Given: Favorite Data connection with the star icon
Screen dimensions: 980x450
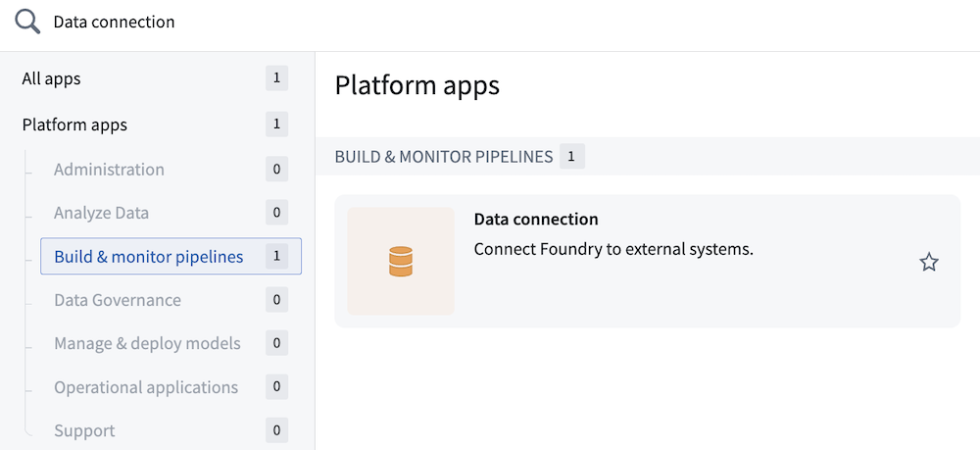Looking at the screenshot, I should (929, 262).
